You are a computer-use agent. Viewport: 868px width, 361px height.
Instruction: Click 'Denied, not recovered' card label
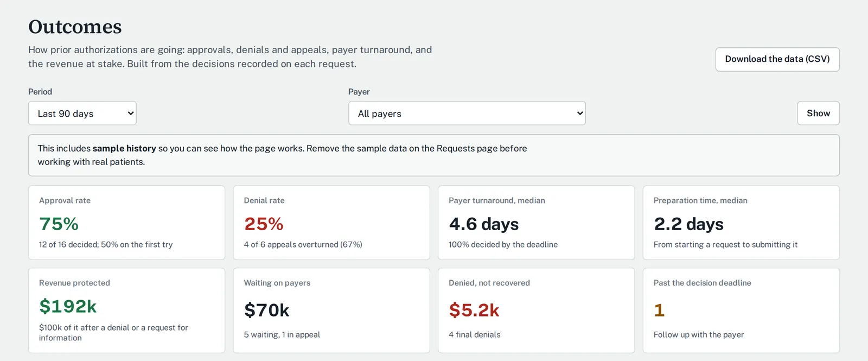(x=489, y=283)
